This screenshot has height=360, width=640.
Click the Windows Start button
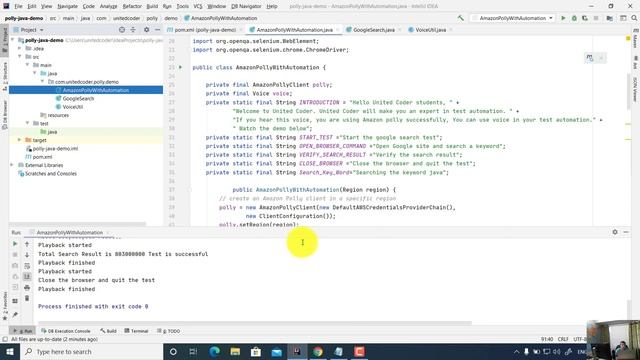(x=10, y=351)
